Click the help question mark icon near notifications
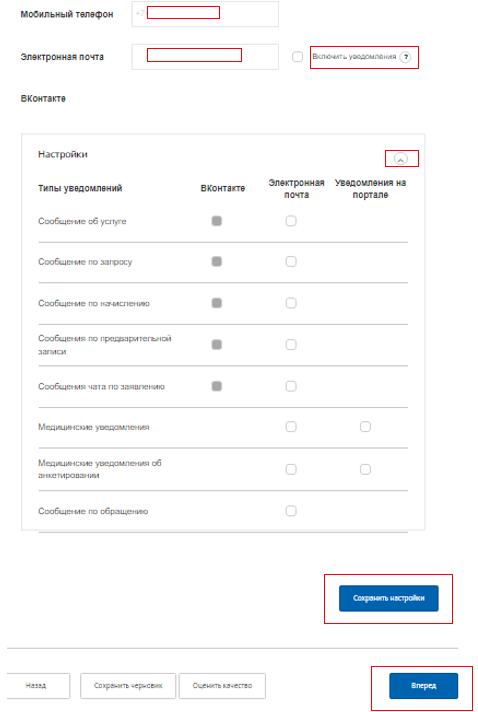 click(x=405, y=57)
